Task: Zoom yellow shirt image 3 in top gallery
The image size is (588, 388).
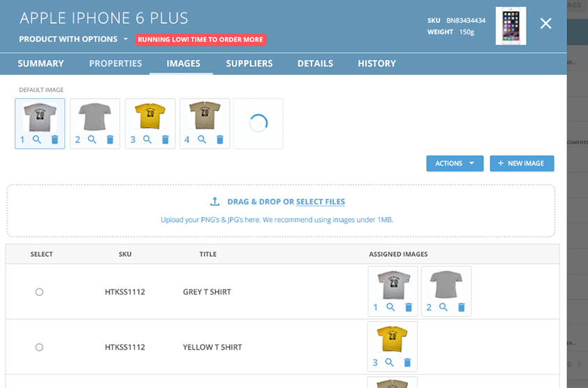Action: 147,140
